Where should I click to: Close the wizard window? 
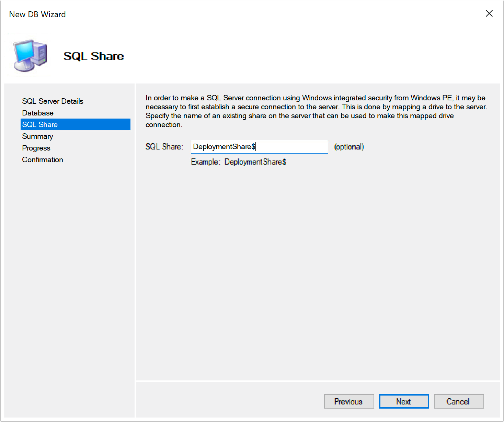pyautogui.click(x=489, y=13)
